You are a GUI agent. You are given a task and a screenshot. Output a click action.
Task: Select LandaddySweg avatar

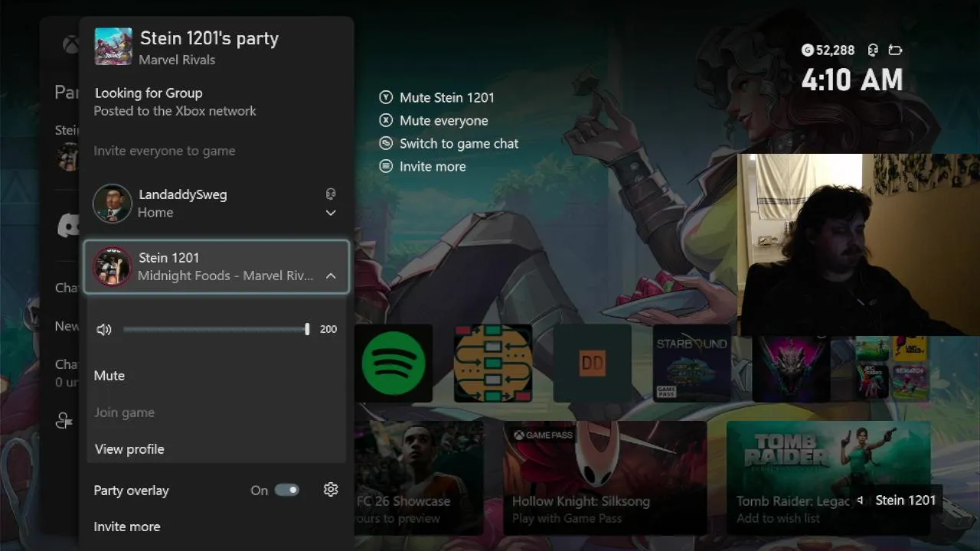coord(113,204)
